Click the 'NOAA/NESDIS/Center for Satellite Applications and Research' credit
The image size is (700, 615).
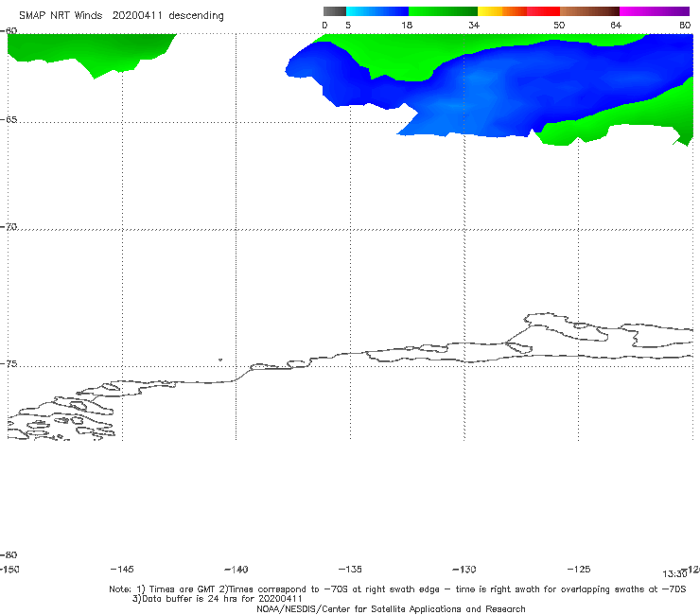pos(391,608)
